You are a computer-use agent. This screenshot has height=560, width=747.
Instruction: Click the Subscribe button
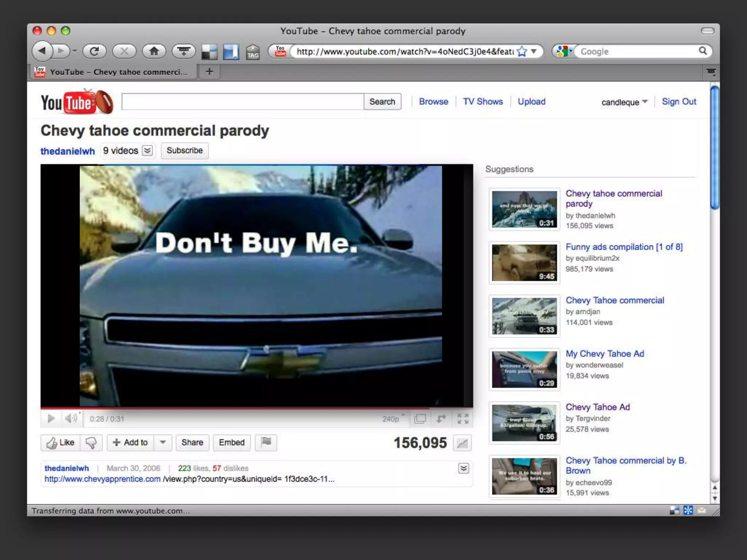click(185, 151)
